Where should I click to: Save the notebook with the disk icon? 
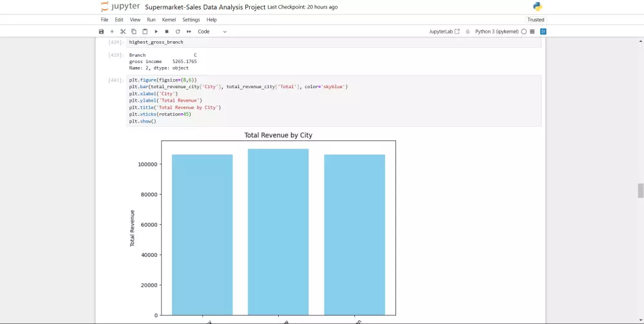pyautogui.click(x=102, y=32)
